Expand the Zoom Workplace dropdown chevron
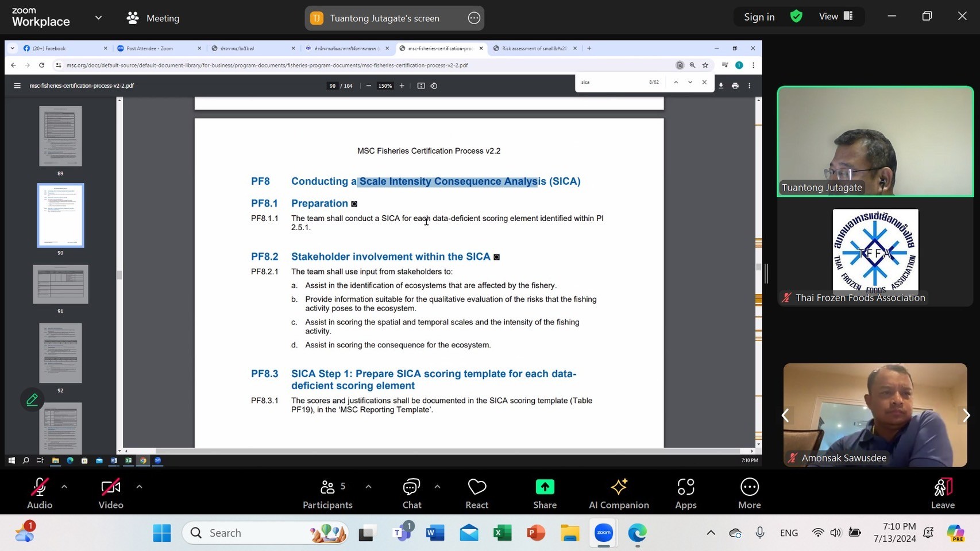 (98, 18)
